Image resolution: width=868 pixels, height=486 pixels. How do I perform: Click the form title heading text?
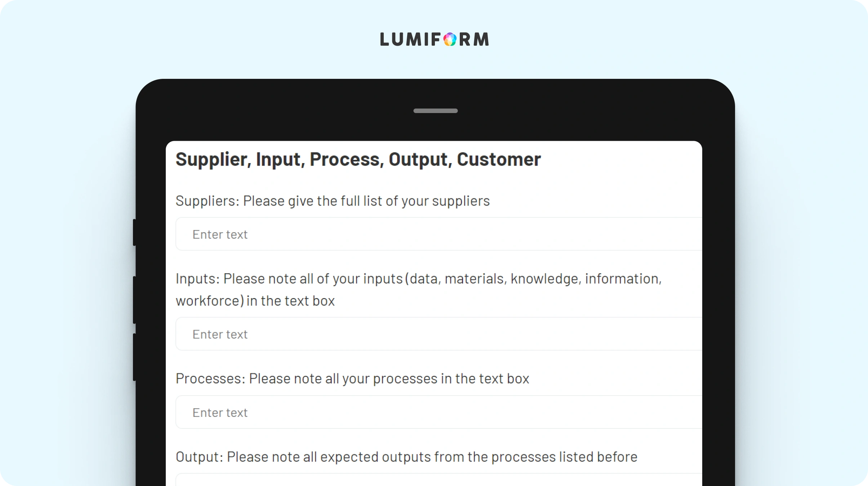pos(358,159)
